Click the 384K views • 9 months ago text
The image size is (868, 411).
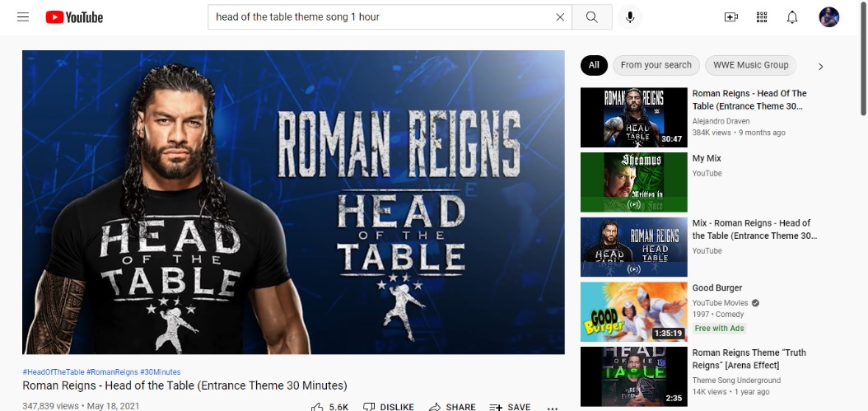pos(739,133)
